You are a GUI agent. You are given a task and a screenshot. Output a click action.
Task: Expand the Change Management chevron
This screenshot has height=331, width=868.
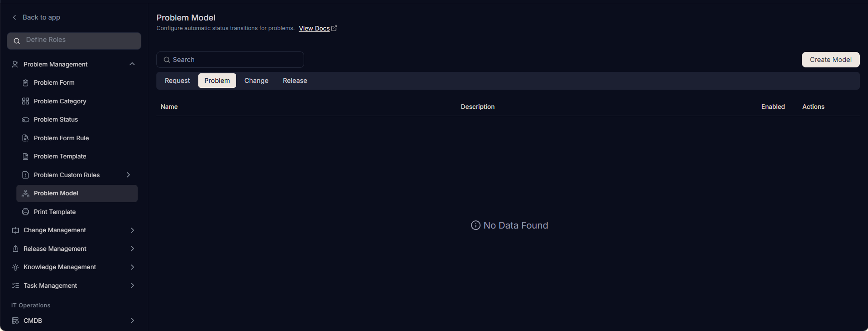pyautogui.click(x=132, y=230)
